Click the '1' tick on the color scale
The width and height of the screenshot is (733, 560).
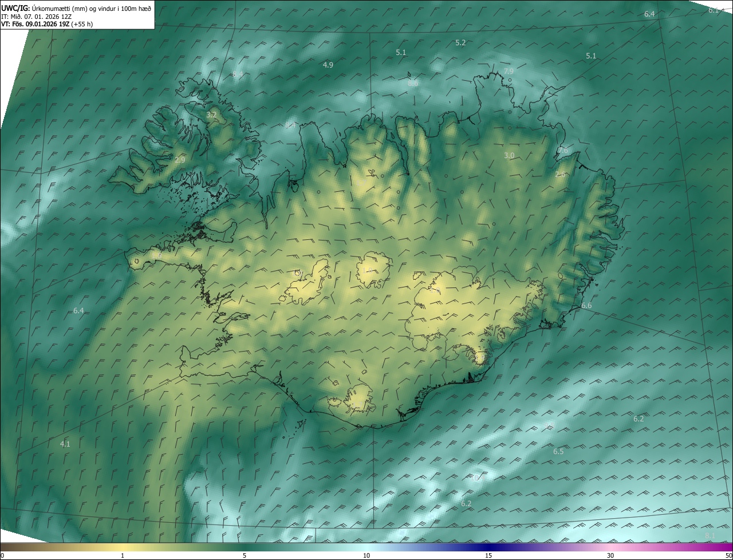click(x=123, y=555)
